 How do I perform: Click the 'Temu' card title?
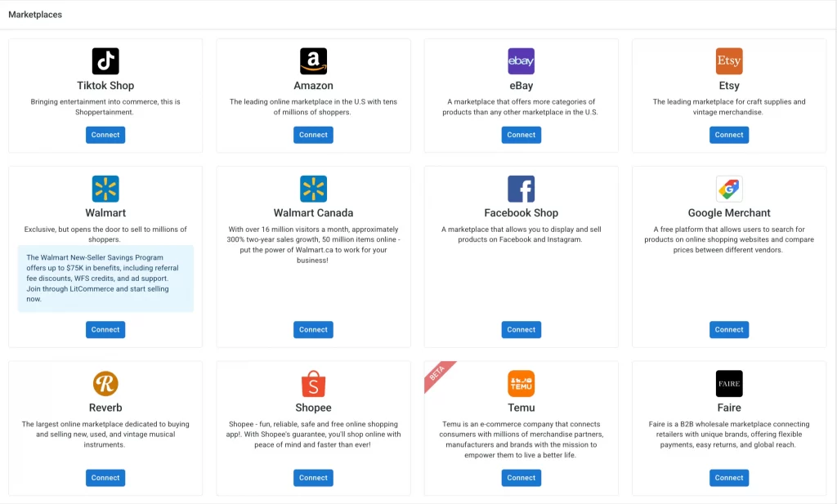521,408
